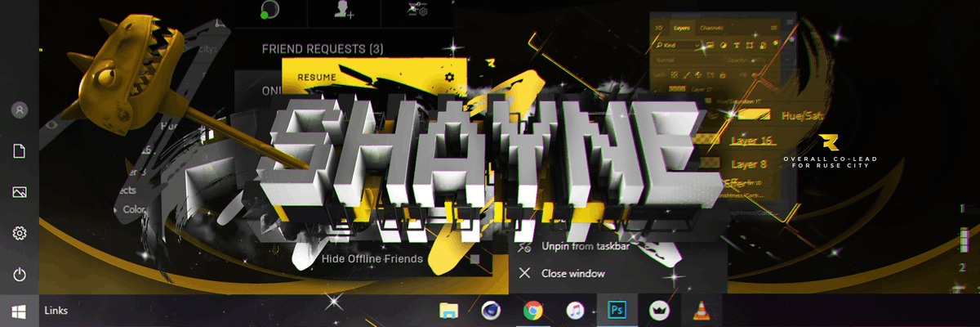980x327 pixels.
Task: Open Documents from the Start sidebar
Action: pyautogui.click(x=20, y=150)
